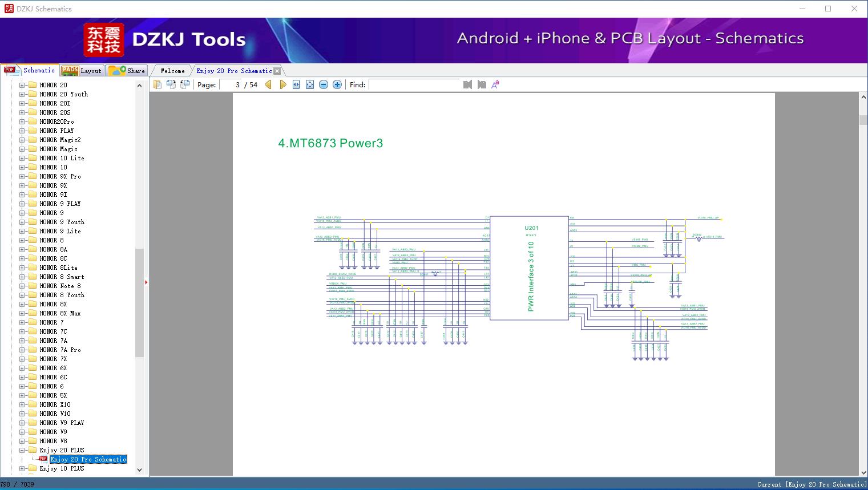Screen dimensions: 868x490
Task: Expand the HONOR 20I node
Action: pos(22,103)
